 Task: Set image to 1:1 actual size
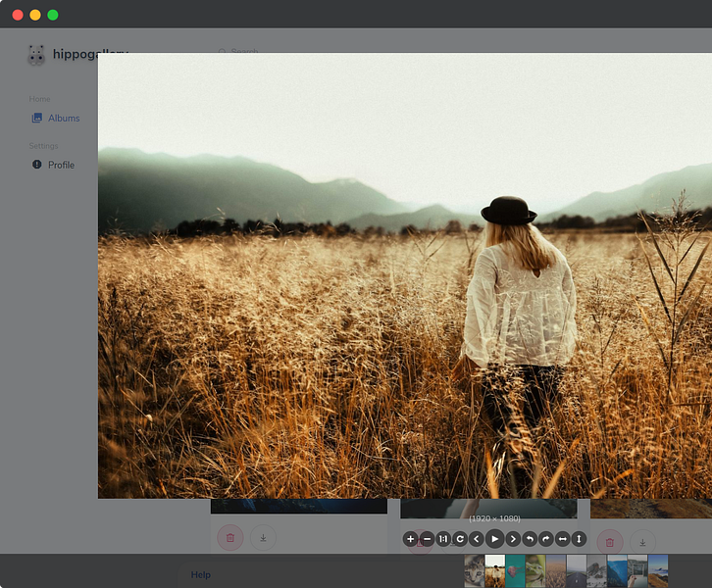tap(443, 539)
